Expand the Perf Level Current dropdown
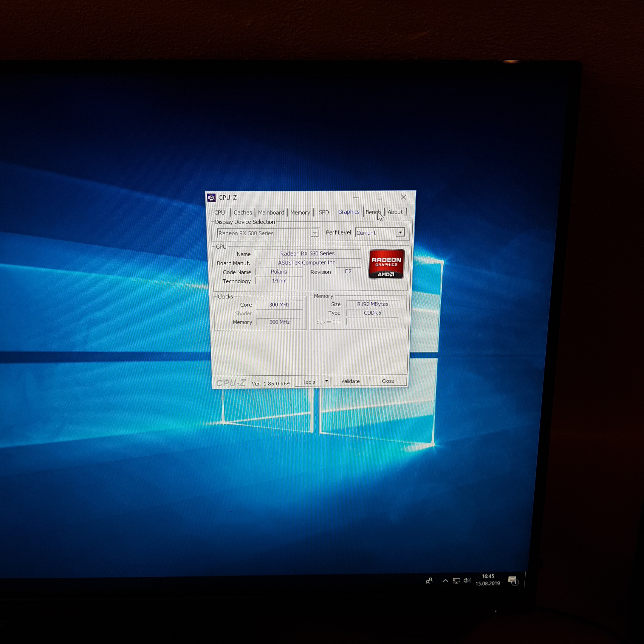This screenshot has height=644, width=644. point(400,232)
